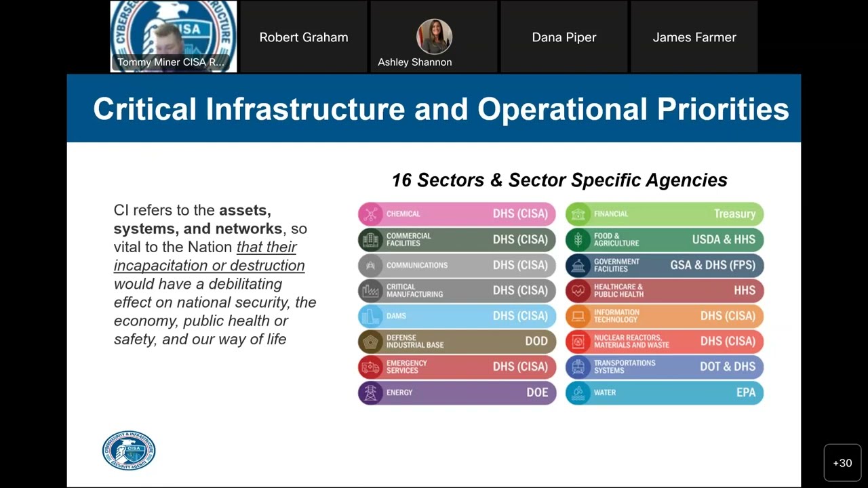Click the HHS label in Healthcare row

pos(745,291)
